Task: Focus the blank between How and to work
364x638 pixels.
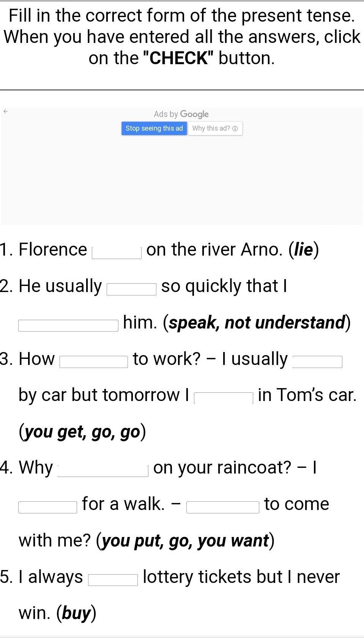Action: (94, 362)
